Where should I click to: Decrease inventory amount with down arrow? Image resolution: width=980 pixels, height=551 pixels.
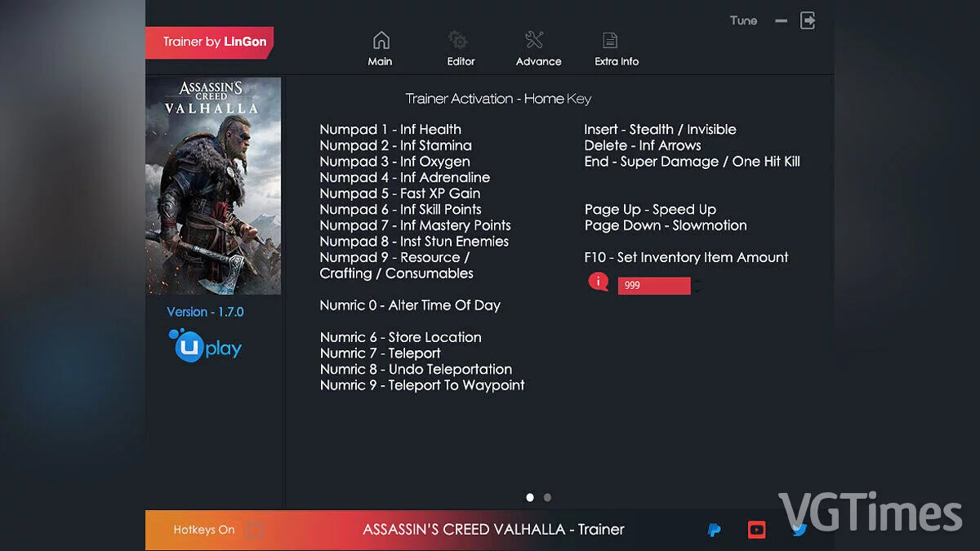[697, 291]
